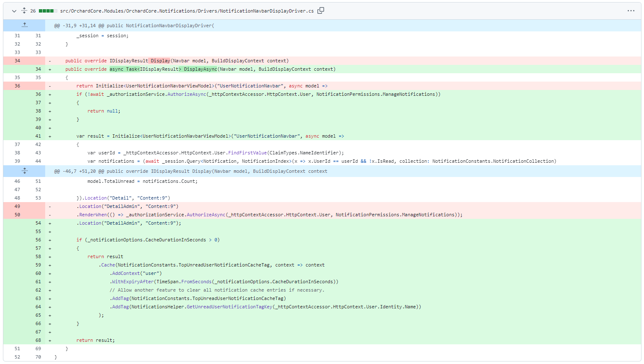Click old line number 50 of removed RenderWhen line

(17, 215)
